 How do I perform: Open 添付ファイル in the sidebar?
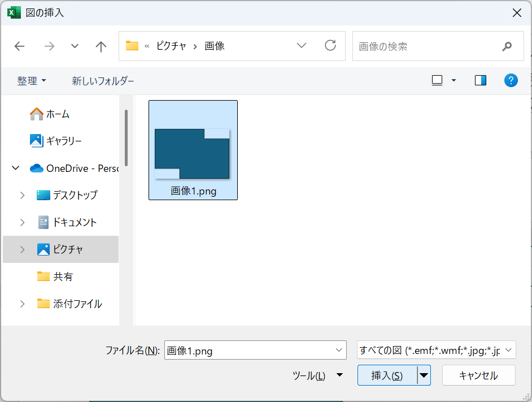tap(77, 304)
